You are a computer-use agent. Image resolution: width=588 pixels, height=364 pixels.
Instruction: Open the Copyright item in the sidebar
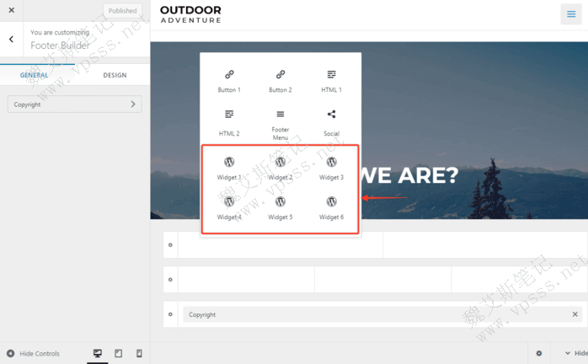(75, 104)
